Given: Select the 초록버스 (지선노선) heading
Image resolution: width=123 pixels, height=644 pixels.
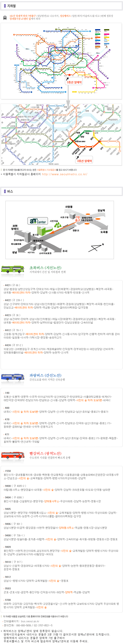Looking at the screenshot, I should click(x=46, y=268).
